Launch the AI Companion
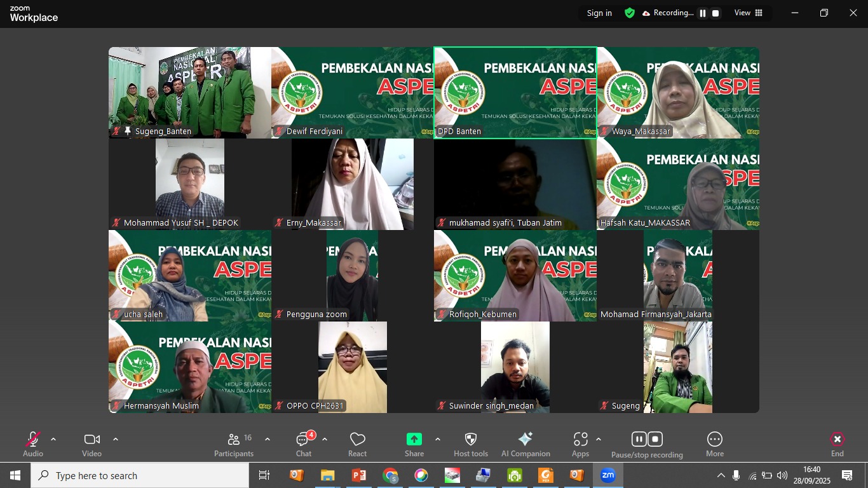Viewport: 868px width, 488px height. pyautogui.click(x=526, y=444)
